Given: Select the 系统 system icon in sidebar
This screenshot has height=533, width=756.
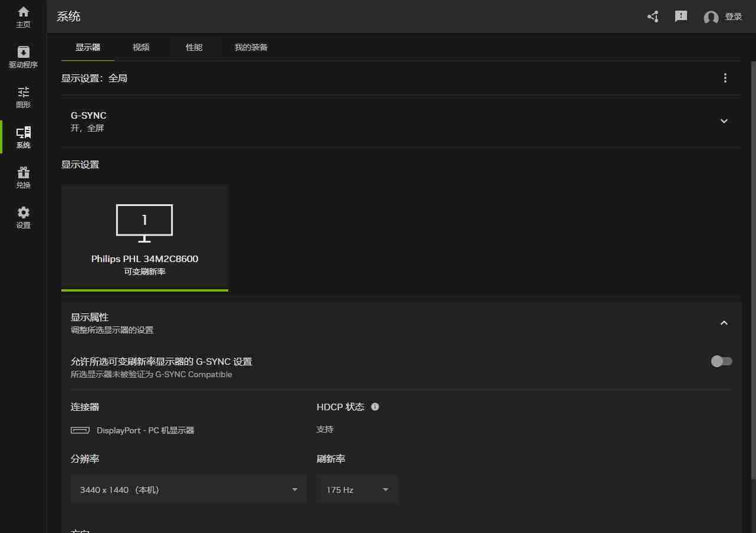Looking at the screenshot, I should (x=23, y=137).
